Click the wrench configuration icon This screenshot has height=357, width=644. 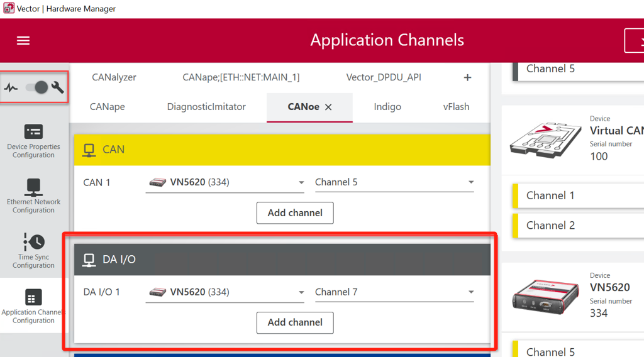tap(57, 87)
